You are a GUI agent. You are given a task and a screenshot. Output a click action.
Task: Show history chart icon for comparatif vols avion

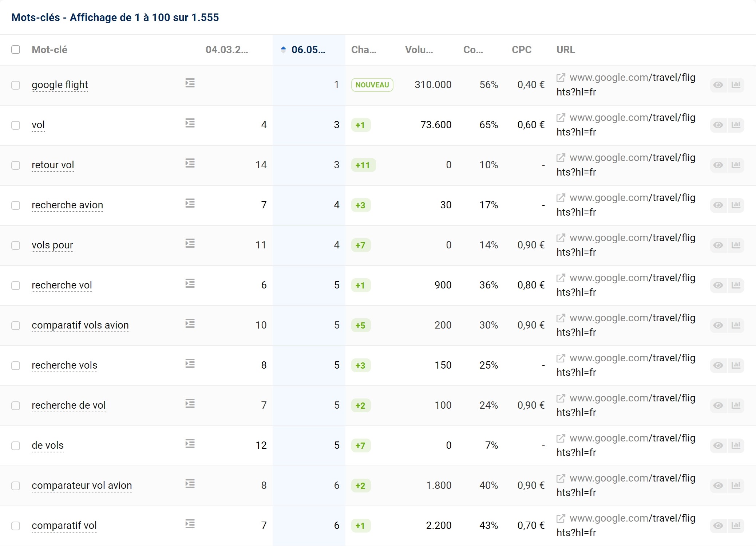pyautogui.click(x=736, y=325)
